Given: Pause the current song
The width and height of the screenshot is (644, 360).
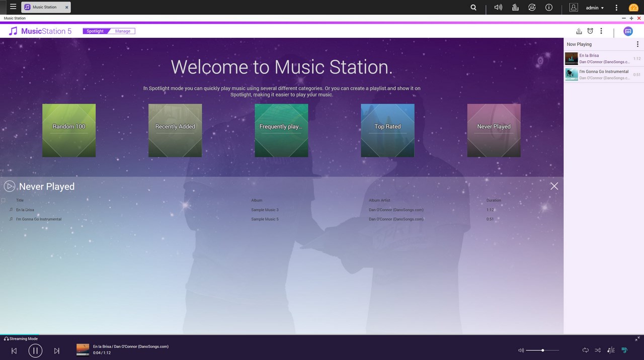Looking at the screenshot, I should point(35,350).
